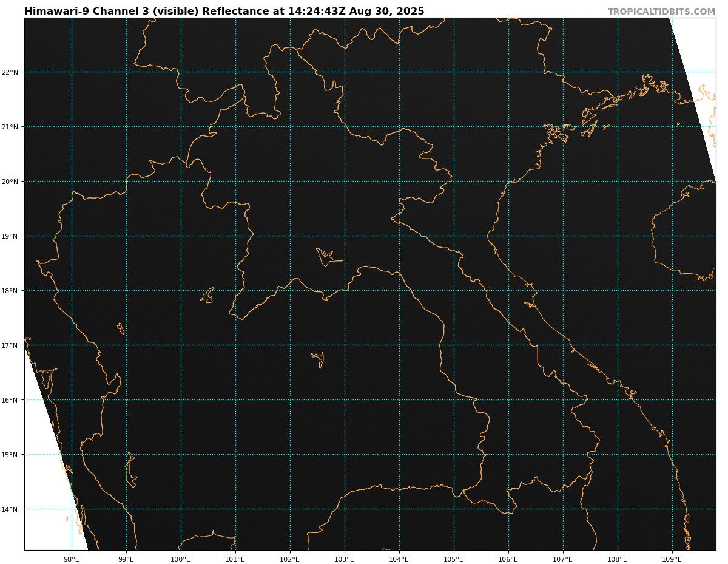
Task: Click the 22°N latitude label
Action: coord(11,72)
